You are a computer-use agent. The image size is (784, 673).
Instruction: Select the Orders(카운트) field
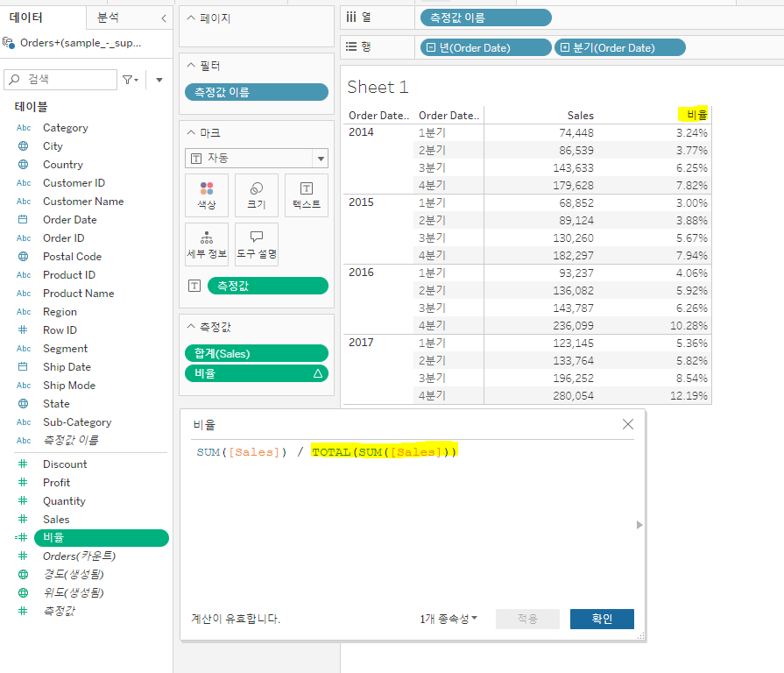79,556
